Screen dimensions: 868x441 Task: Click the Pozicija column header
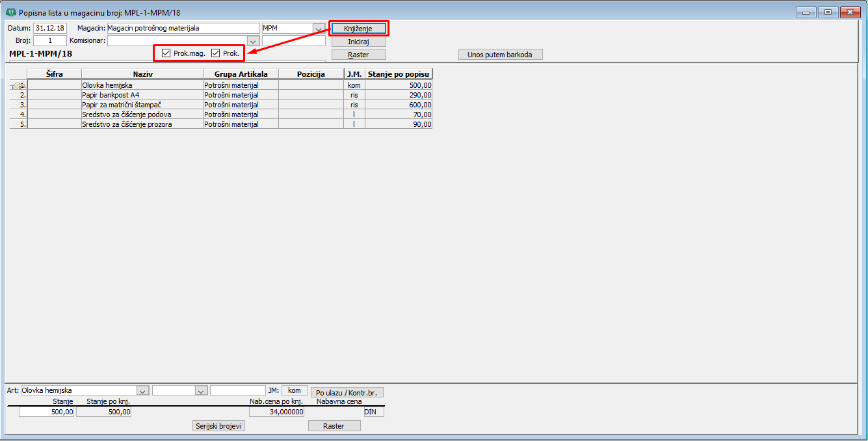[311, 74]
